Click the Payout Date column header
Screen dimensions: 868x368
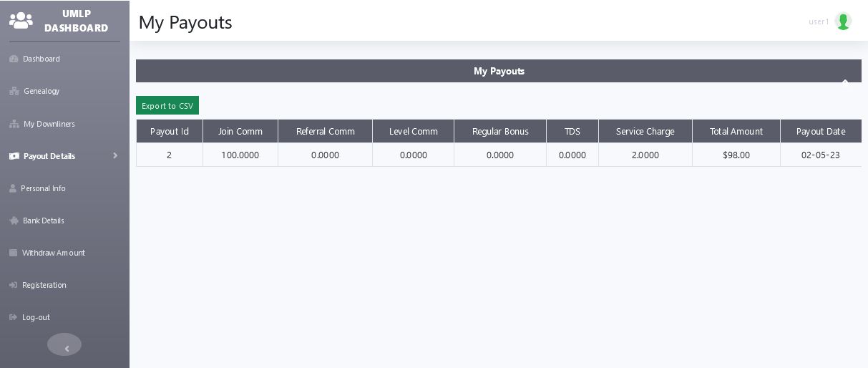click(821, 131)
